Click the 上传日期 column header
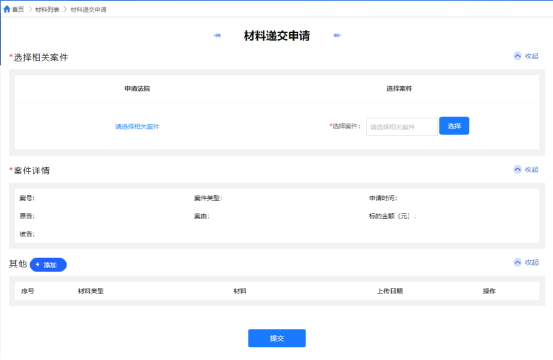553x360 pixels. tap(390, 291)
